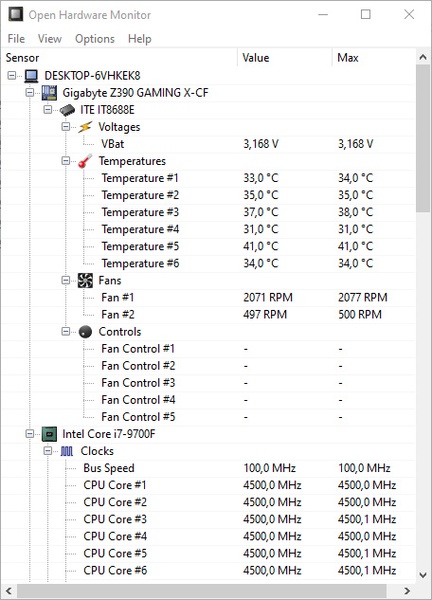Screen dimensions: 432x600
Task: Select the VBat sensor row
Action: (x=209, y=144)
